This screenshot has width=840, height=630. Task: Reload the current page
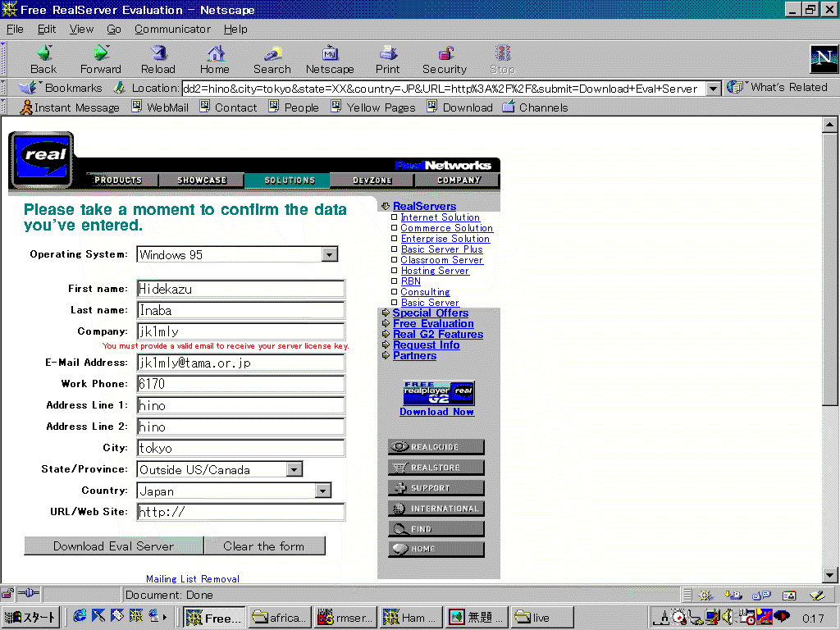tap(158, 59)
